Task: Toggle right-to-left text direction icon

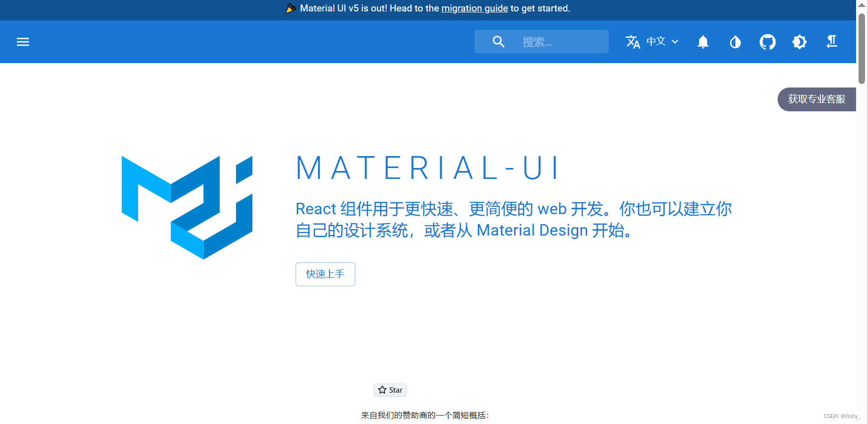Action: (x=832, y=42)
